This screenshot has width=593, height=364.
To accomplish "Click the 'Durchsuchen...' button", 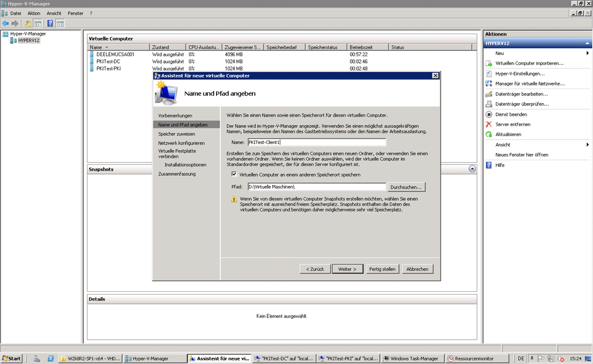I will tap(406, 187).
